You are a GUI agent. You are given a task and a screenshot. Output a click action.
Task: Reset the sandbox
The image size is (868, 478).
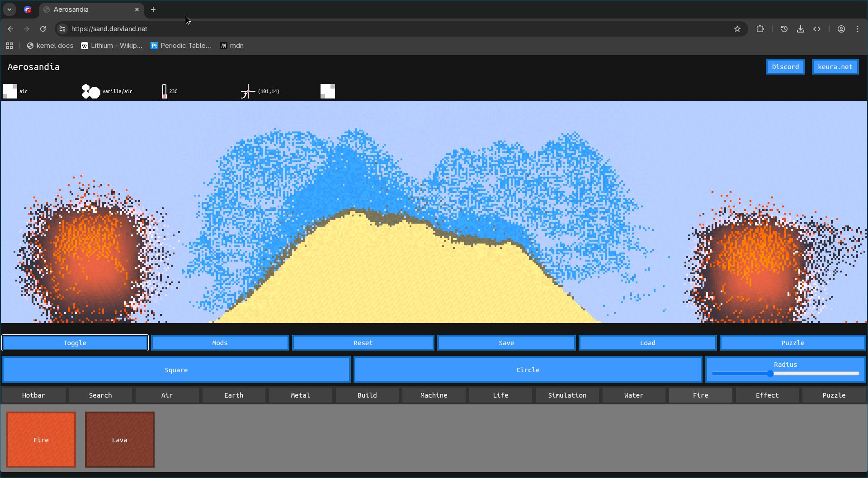pos(363,343)
